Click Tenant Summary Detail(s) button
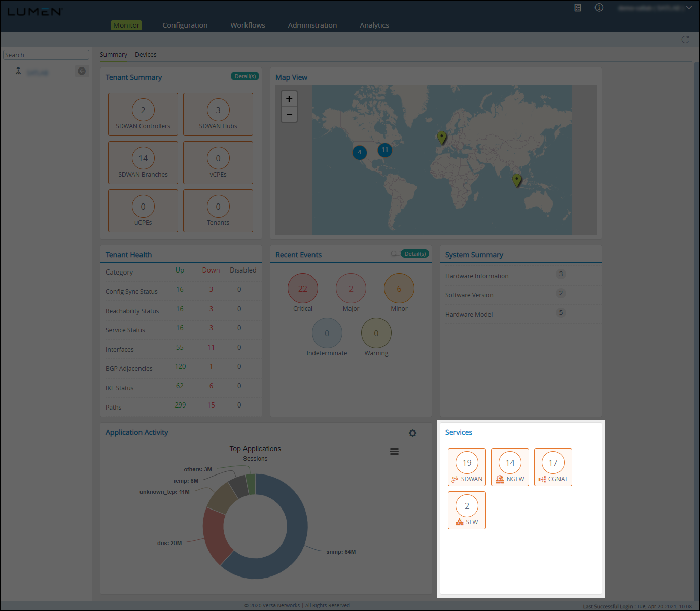The width and height of the screenshot is (700, 611). (x=244, y=76)
